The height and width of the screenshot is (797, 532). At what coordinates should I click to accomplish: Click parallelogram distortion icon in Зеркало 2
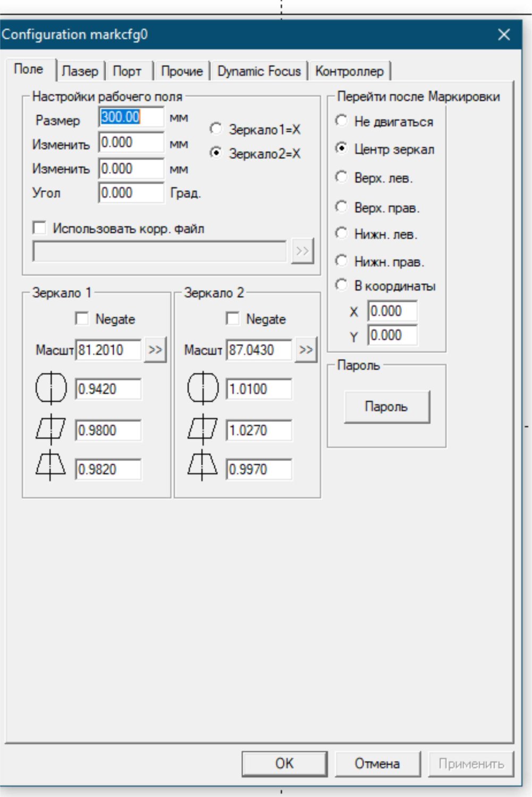pos(202,429)
